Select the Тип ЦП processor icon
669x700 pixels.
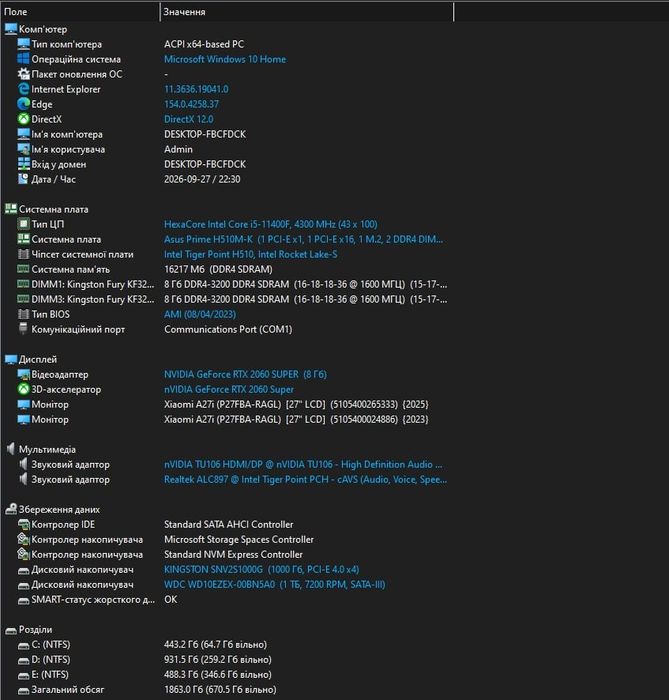pos(23,224)
